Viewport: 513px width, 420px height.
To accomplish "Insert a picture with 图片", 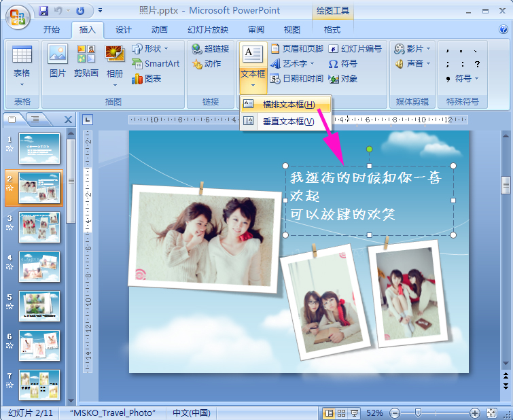I will (58, 61).
